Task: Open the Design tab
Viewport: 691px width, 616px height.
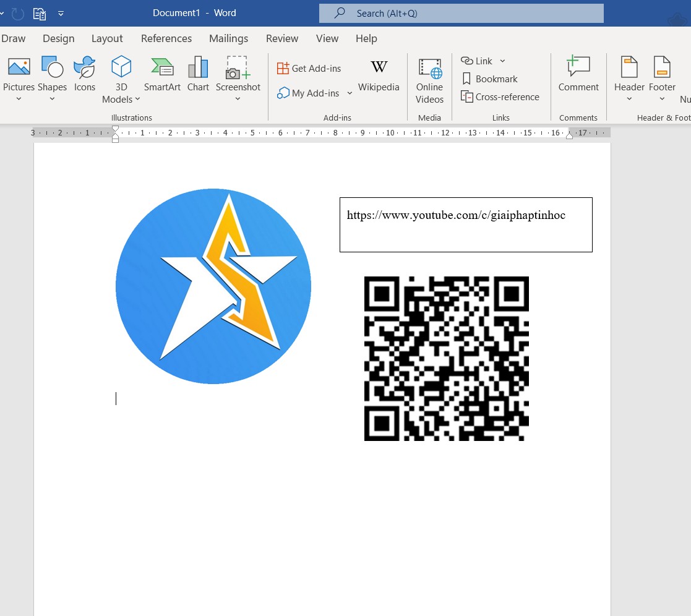Action: 59,38
